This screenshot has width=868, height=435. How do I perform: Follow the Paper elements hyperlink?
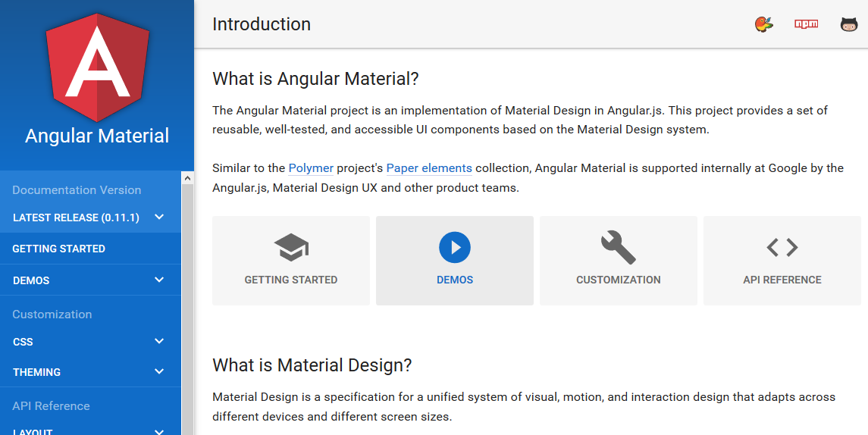(x=429, y=168)
